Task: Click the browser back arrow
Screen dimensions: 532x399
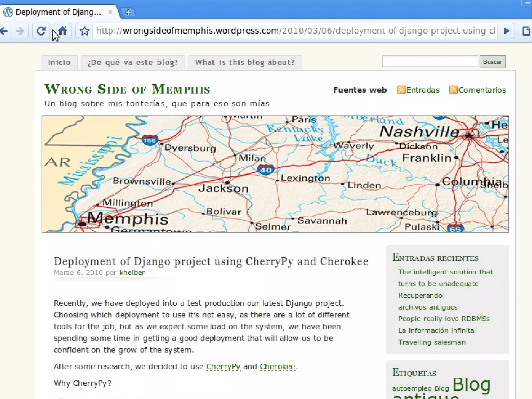Action: point(4,31)
